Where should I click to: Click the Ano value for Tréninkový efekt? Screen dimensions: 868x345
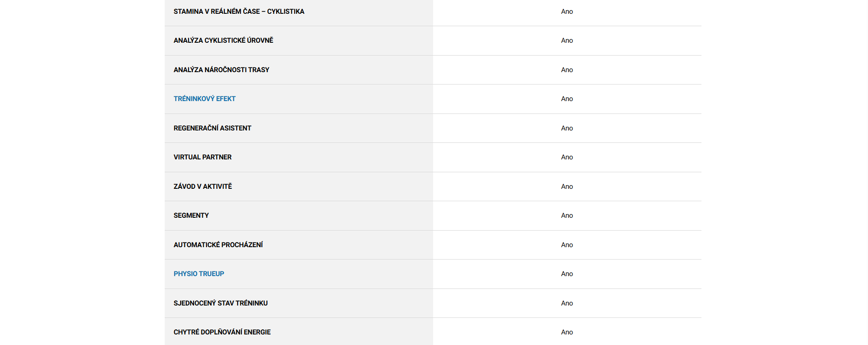coord(567,99)
